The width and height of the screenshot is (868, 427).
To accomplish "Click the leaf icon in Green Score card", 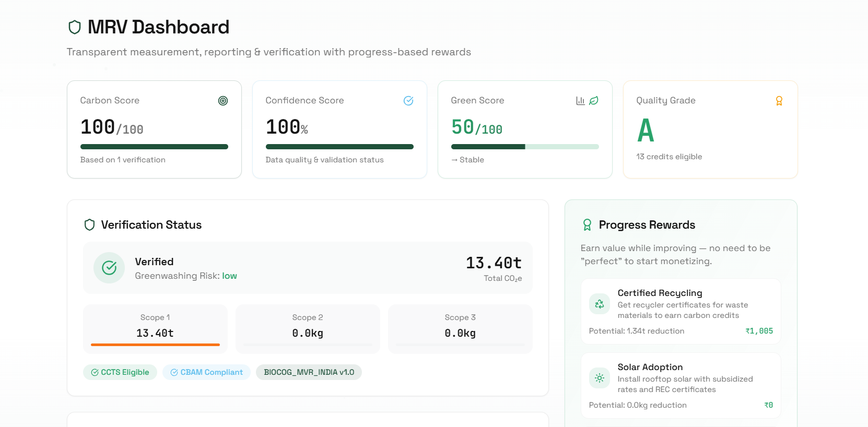I will pyautogui.click(x=594, y=101).
